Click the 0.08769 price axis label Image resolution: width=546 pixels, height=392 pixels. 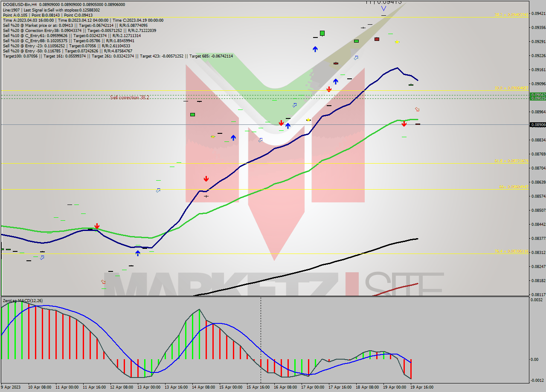tap(539, 154)
